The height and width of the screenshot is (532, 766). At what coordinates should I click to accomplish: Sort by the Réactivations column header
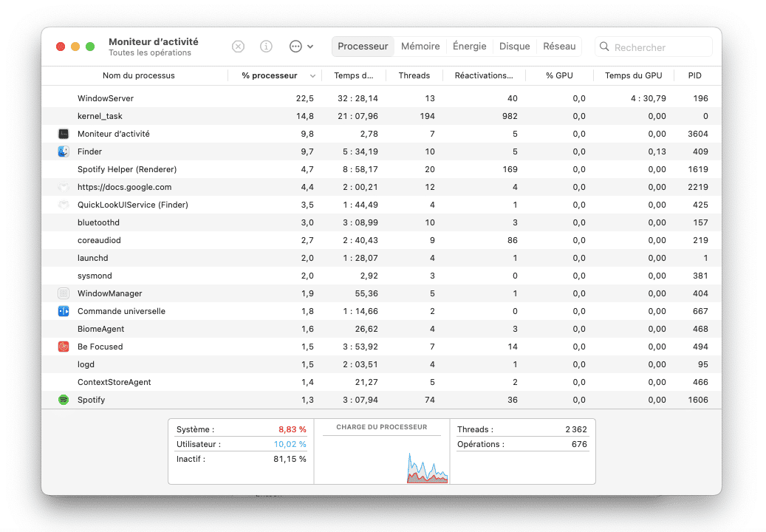click(484, 75)
